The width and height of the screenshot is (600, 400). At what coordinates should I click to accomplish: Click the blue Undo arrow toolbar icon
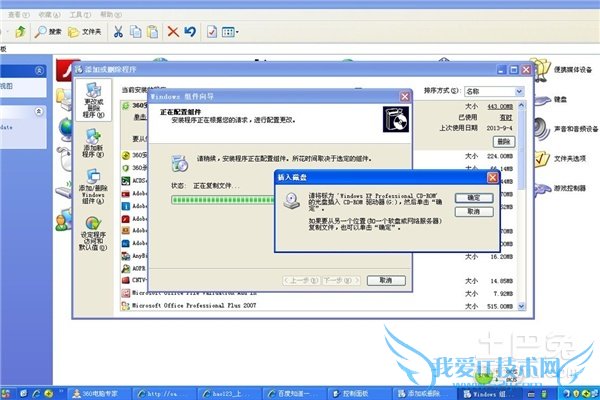[x=190, y=32]
